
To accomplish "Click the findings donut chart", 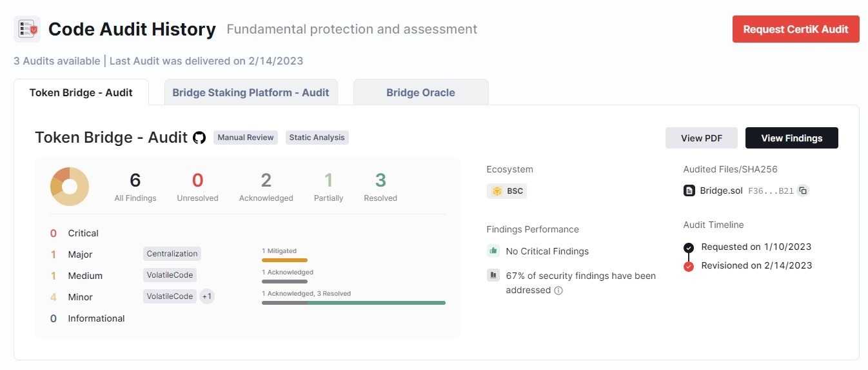I will tap(70, 187).
